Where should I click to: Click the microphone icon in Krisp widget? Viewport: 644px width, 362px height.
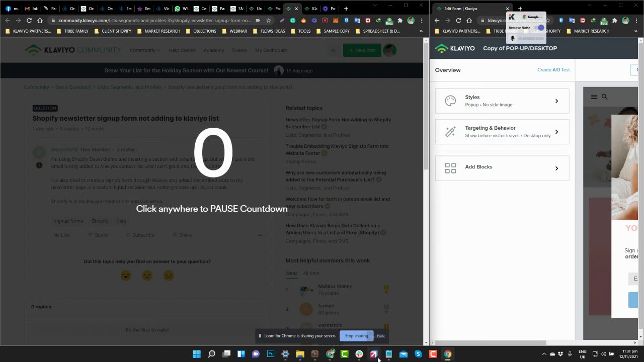[x=512, y=38]
